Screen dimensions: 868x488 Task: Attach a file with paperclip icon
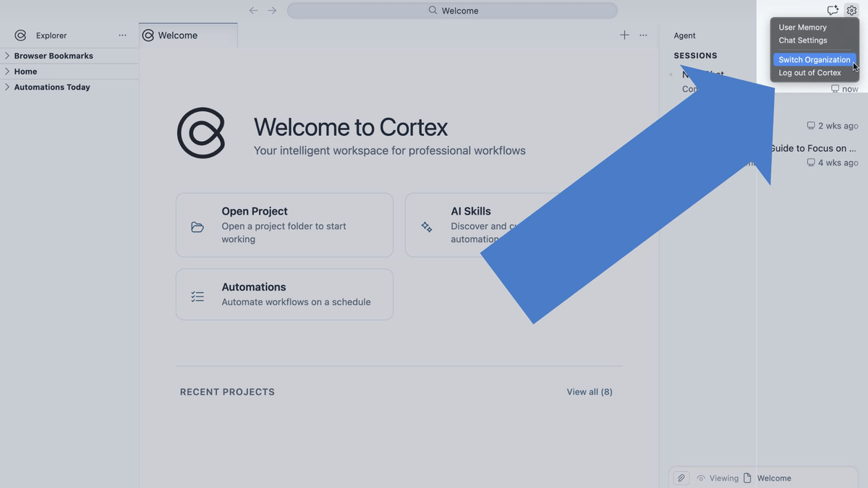(681, 478)
